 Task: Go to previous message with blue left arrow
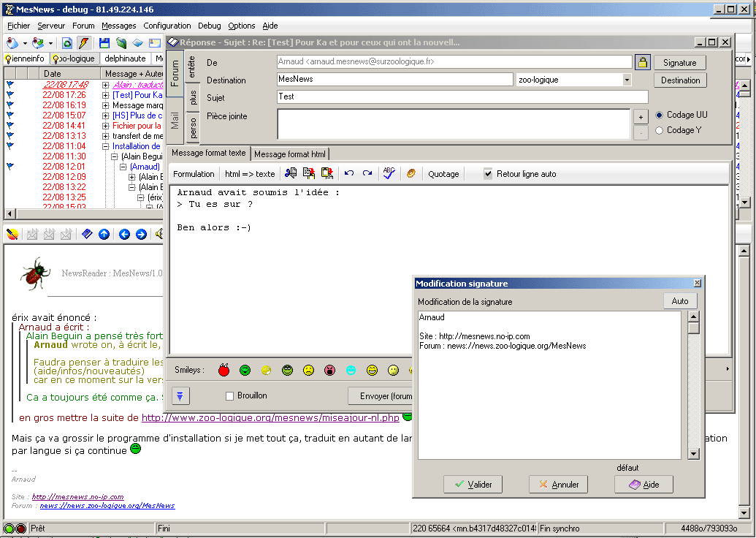(x=124, y=235)
